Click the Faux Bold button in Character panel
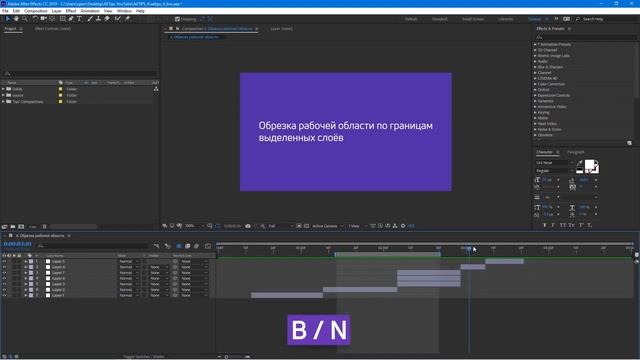The width and height of the screenshot is (640, 360). [x=544, y=225]
